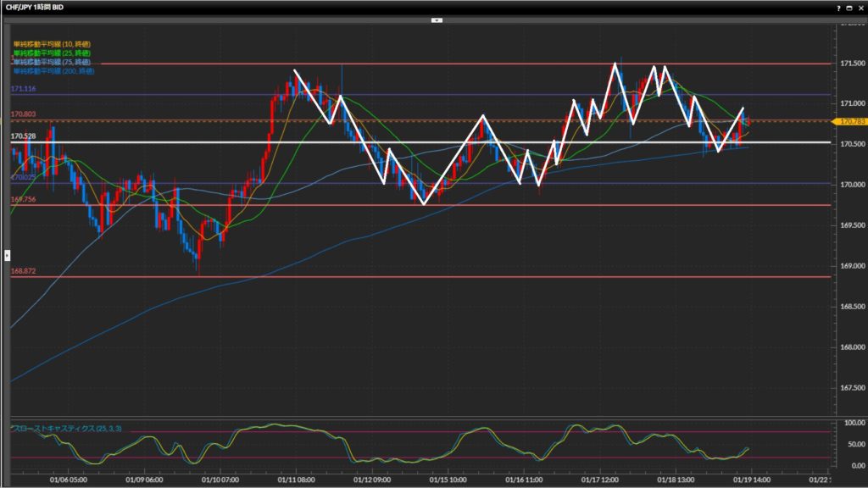Select the 10-period moving average label

53,43
